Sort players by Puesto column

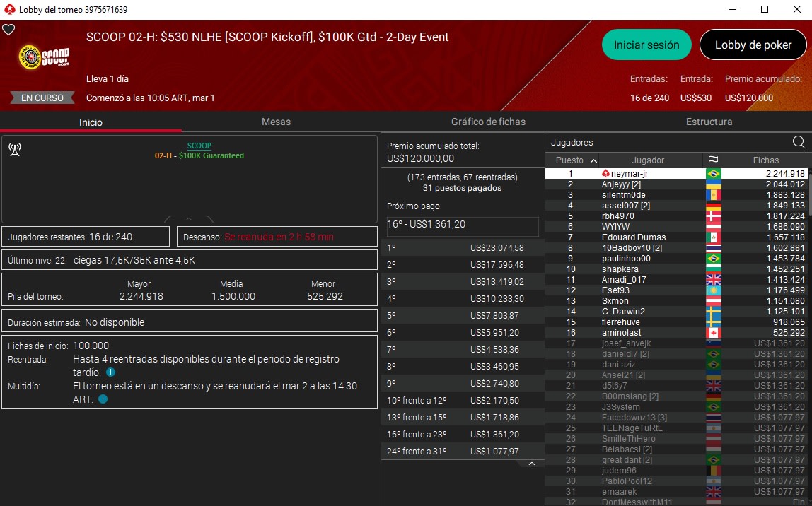coord(572,160)
